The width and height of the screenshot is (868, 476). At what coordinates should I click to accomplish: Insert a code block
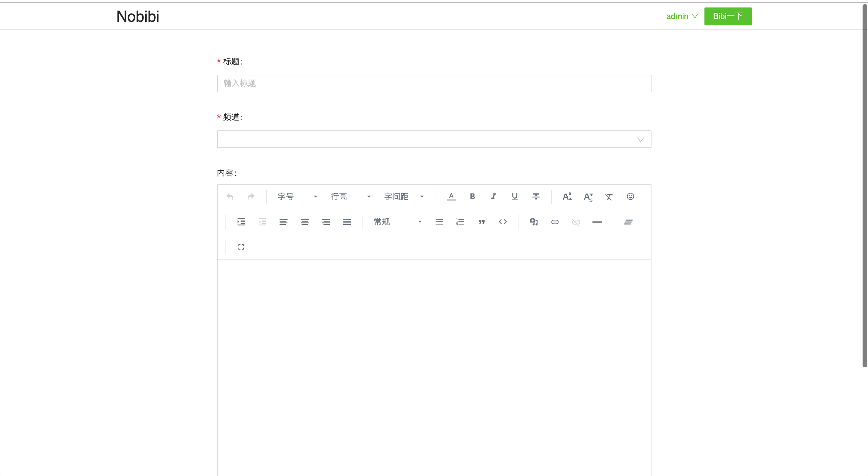tap(503, 222)
